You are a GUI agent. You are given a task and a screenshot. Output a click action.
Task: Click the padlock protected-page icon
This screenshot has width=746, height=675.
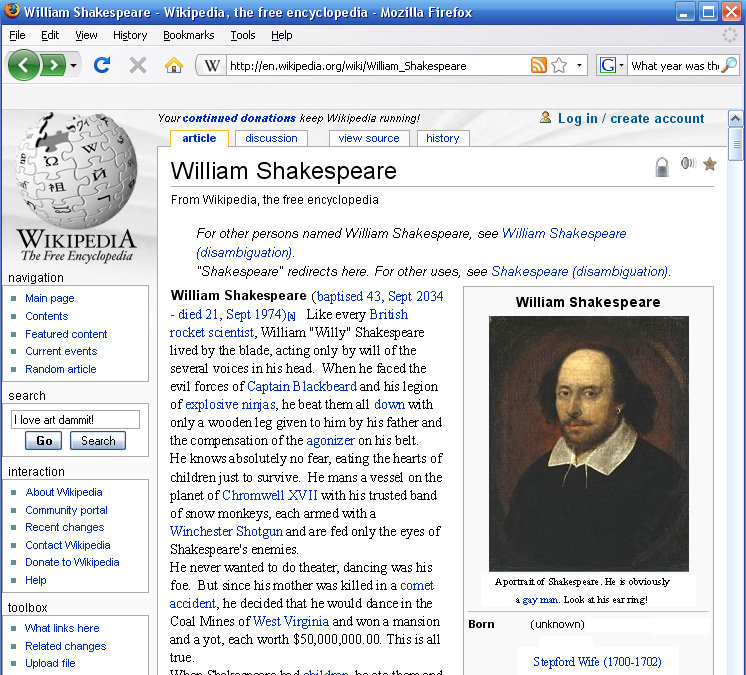point(662,166)
